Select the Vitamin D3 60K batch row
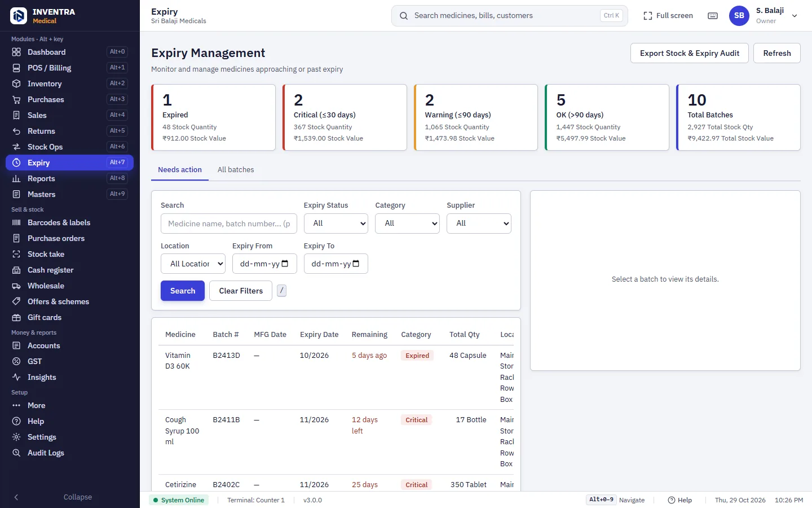Screen dimensions: 812x508 336,377
